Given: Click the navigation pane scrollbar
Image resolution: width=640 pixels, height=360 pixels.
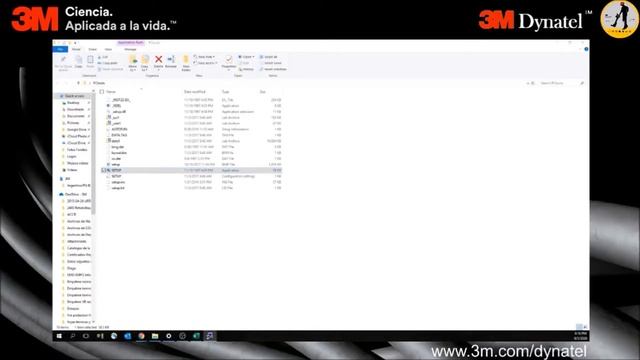Looking at the screenshot, I should pos(93,155).
